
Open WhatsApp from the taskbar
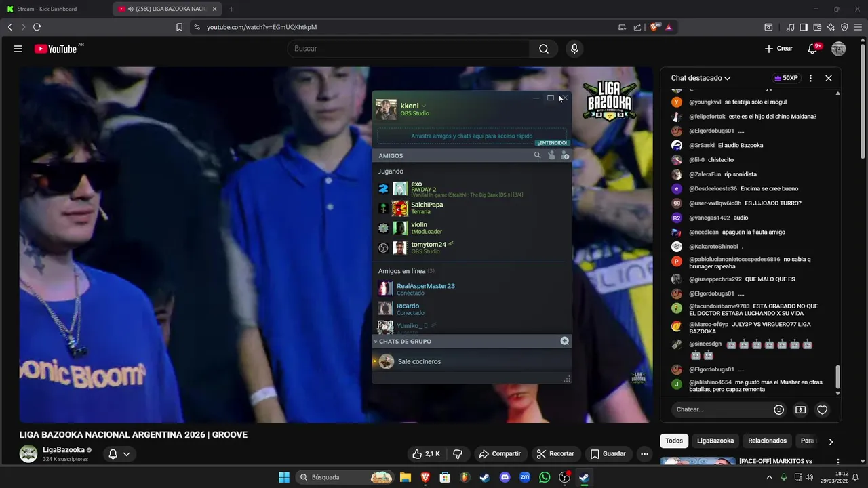tap(545, 477)
